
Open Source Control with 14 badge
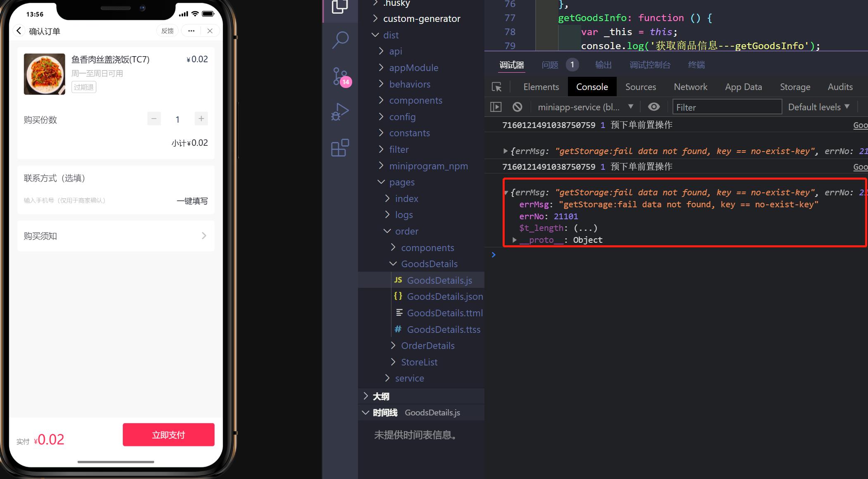tap(340, 76)
